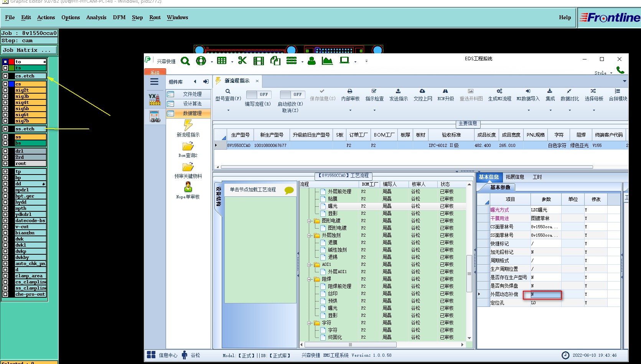
Task: Click the YX factory icon in sidebar
Action: pyautogui.click(x=155, y=100)
